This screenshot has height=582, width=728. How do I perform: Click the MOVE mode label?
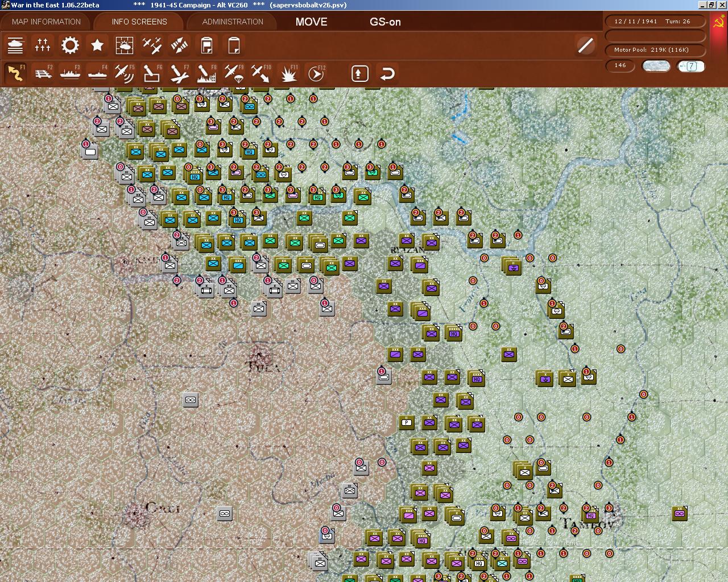click(x=311, y=22)
